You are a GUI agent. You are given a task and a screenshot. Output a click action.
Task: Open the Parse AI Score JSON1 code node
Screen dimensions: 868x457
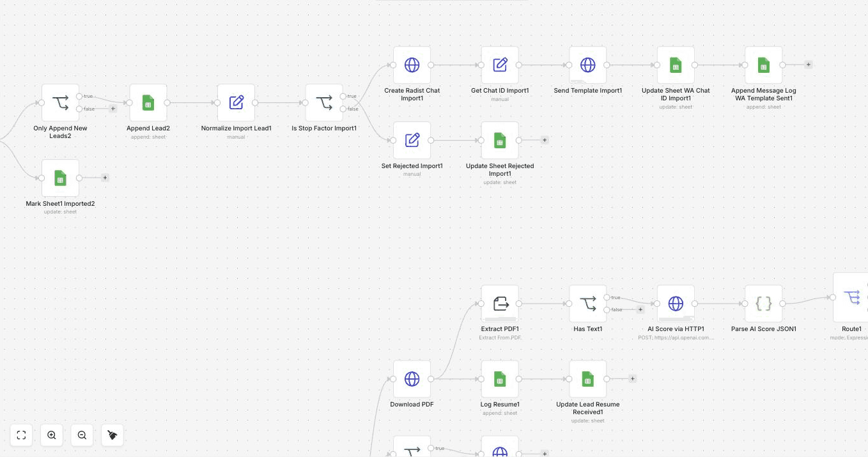[x=764, y=303]
